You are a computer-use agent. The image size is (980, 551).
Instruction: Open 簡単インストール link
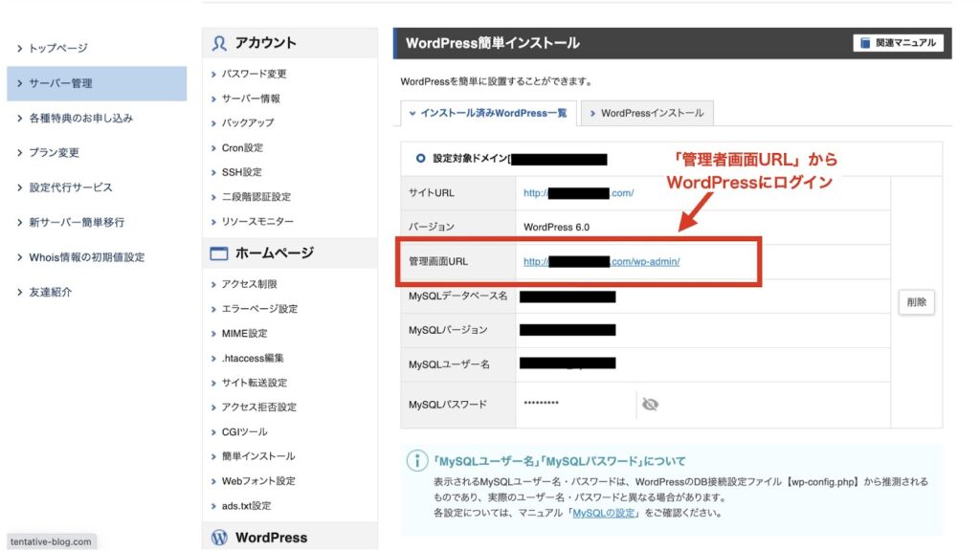tap(258, 456)
